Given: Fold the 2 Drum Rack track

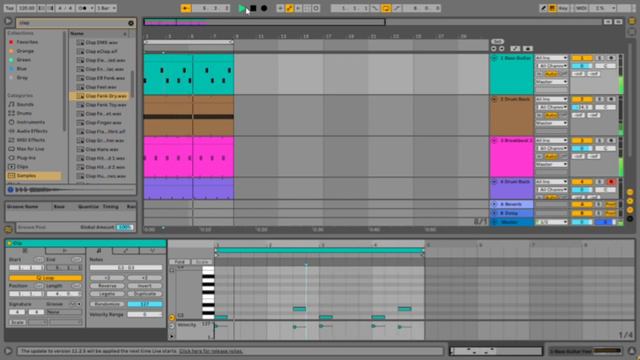Looking at the screenshot, I should tap(494, 99).
